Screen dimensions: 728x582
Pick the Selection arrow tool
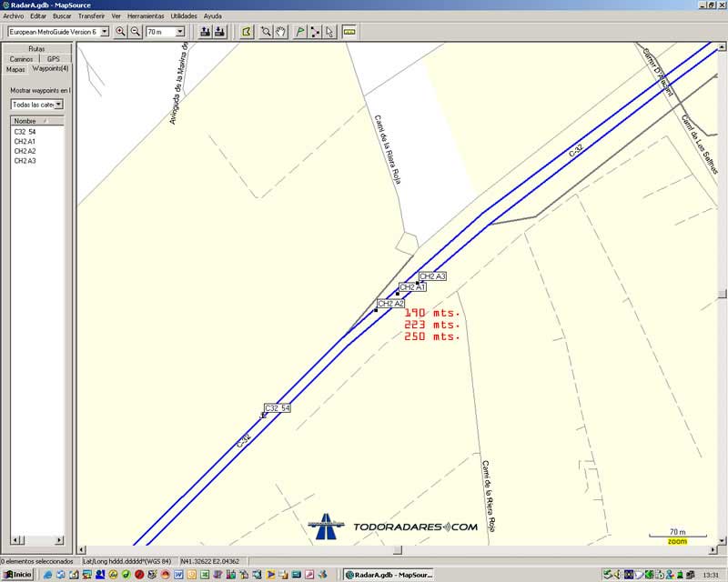tap(329, 32)
